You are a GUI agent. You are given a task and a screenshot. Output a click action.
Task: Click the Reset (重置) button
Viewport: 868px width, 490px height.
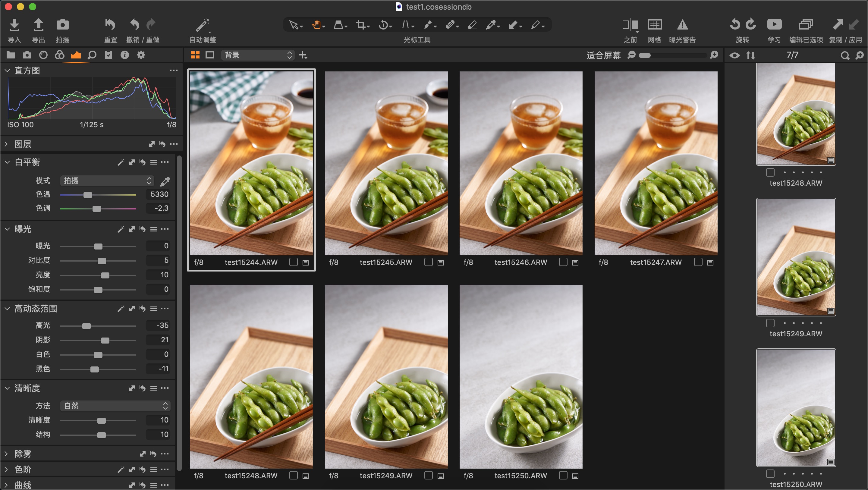[x=110, y=25]
